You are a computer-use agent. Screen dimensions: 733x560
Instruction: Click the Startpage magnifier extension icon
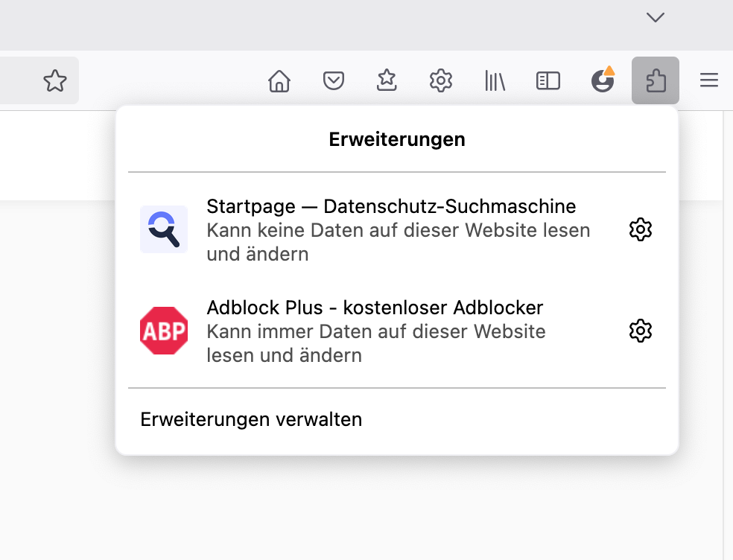[x=164, y=229]
